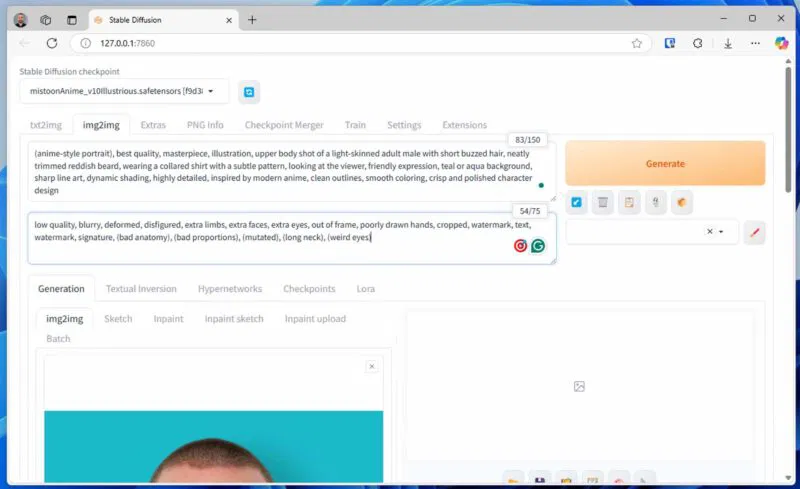Reload the page in browser
The height and width of the screenshot is (489, 800).
tap(52, 43)
